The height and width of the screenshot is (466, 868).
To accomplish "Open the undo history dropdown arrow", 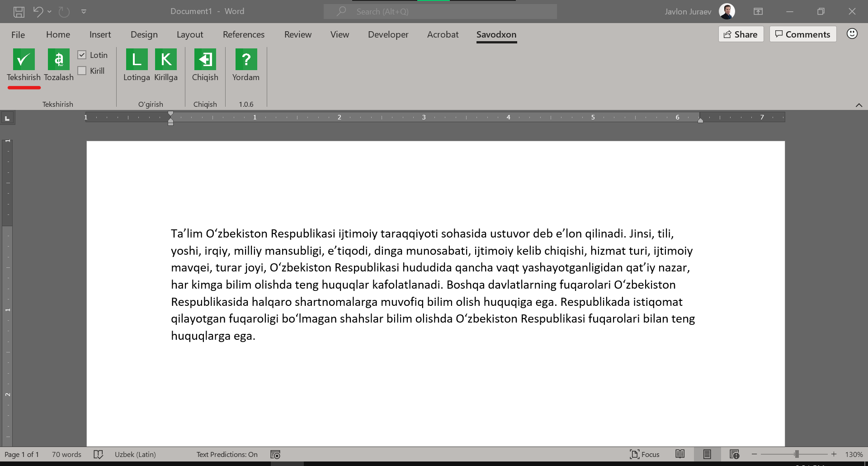I will click(x=49, y=12).
